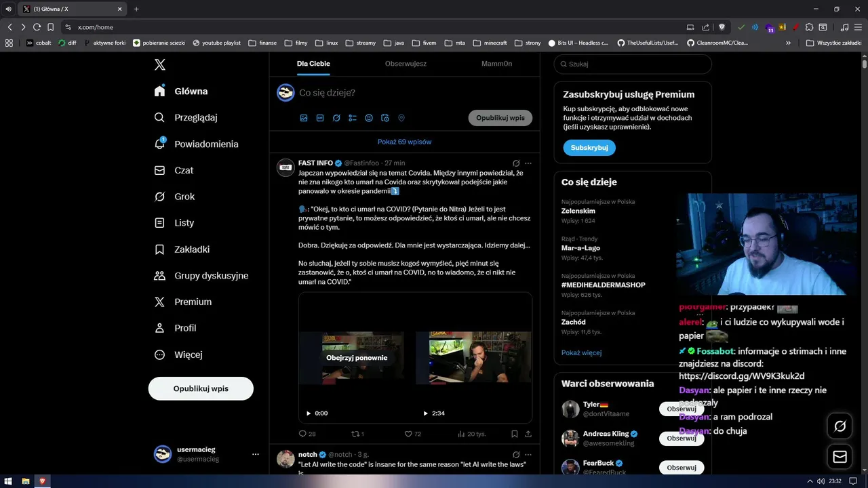868x488 pixels.
Task: Bookmark the FAST INFO post
Action: point(515,434)
